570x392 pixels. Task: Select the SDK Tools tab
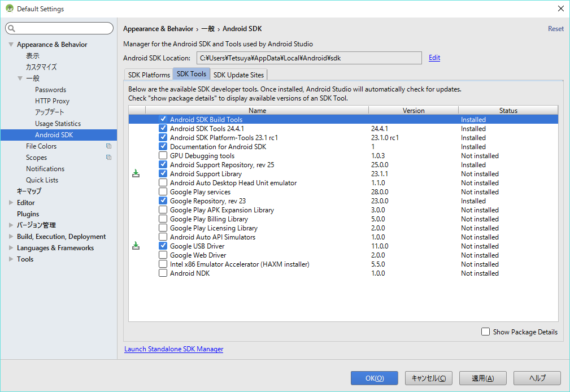tap(191, 74)
